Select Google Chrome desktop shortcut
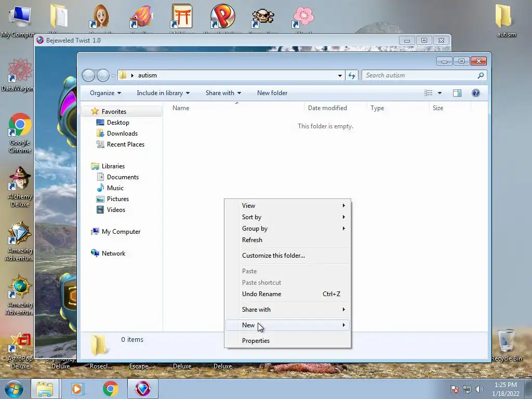The width and height of the screenshot is (532, 399). point(20,133)
